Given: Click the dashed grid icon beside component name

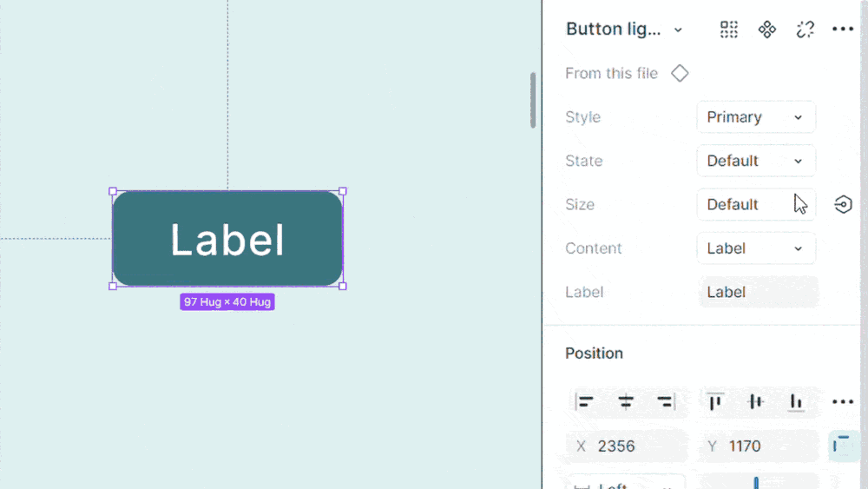Looking at the screenshot, I should click(729, 30).
